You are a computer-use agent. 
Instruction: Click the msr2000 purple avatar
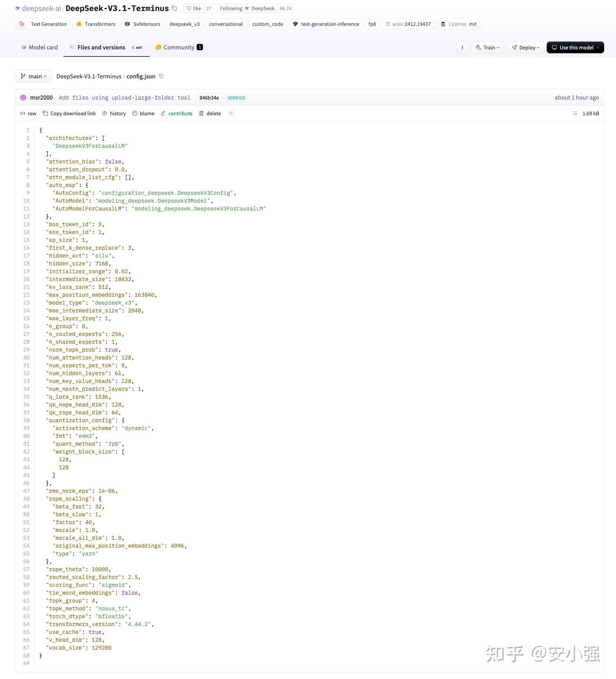click(x=23, y=98)
